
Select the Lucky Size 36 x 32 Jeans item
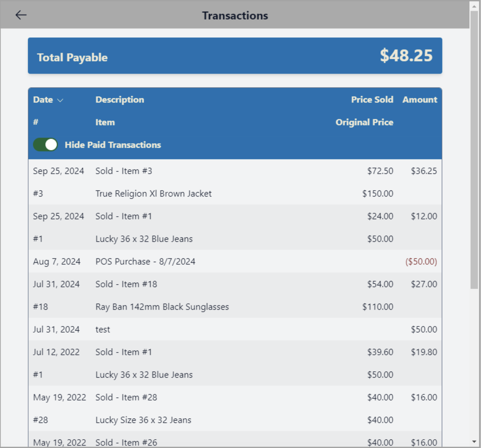143,420
